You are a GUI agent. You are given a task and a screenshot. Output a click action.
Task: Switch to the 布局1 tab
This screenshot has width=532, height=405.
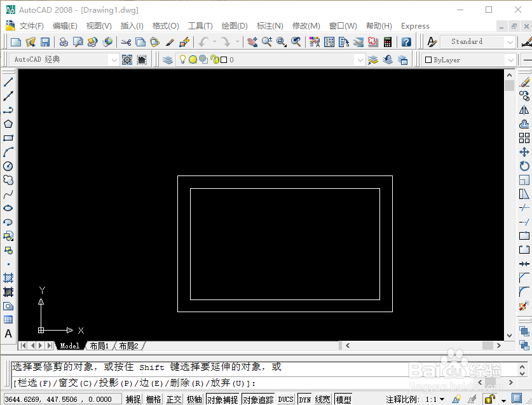tap(99, 345)
